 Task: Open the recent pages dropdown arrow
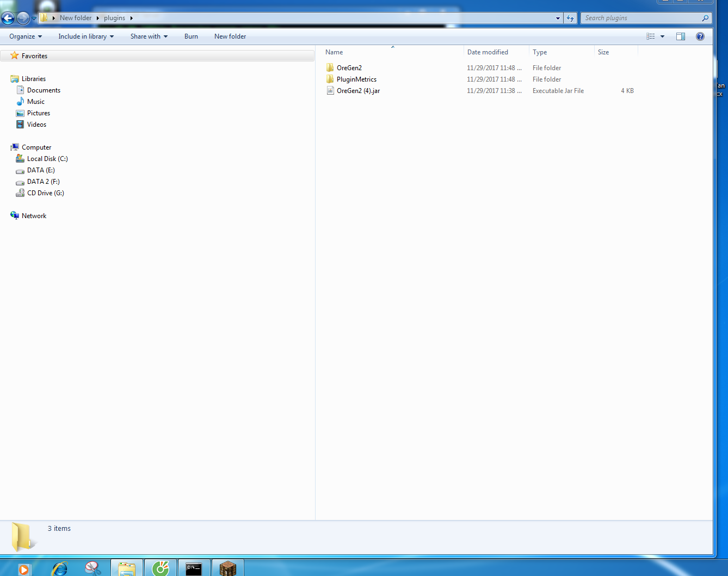[34, 18]
